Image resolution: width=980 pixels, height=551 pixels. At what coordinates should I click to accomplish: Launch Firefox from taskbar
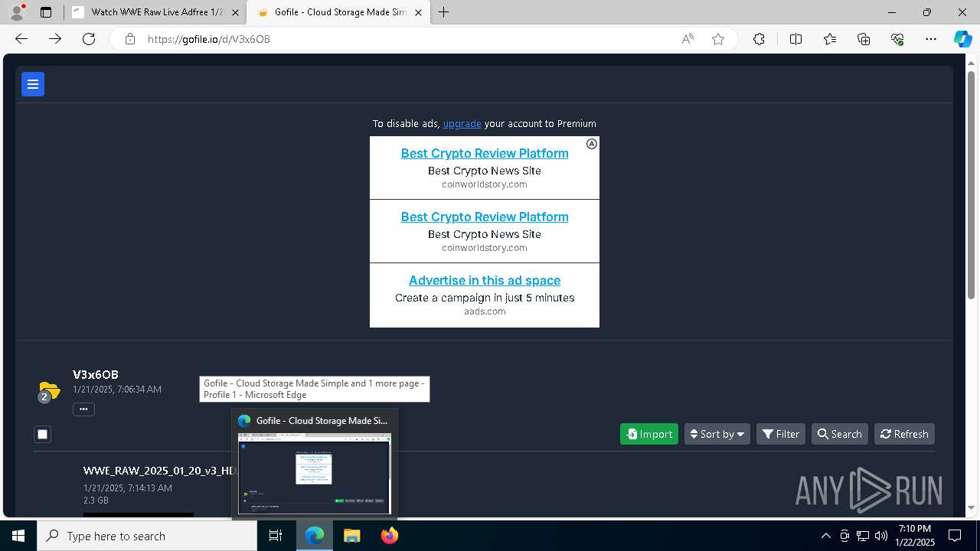coord(389,536)
